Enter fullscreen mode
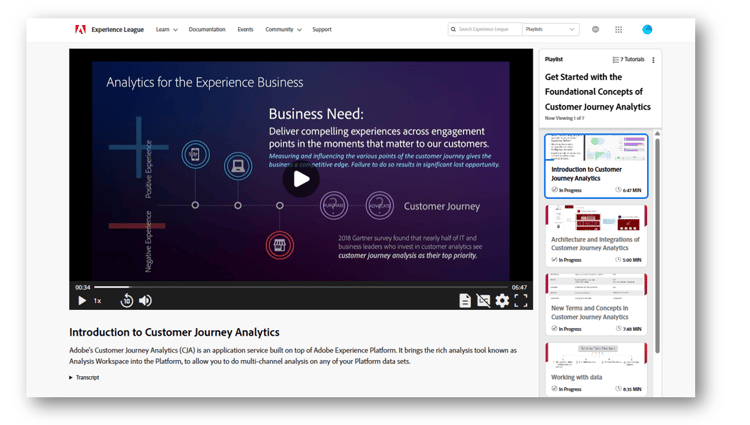 [521, 301]
